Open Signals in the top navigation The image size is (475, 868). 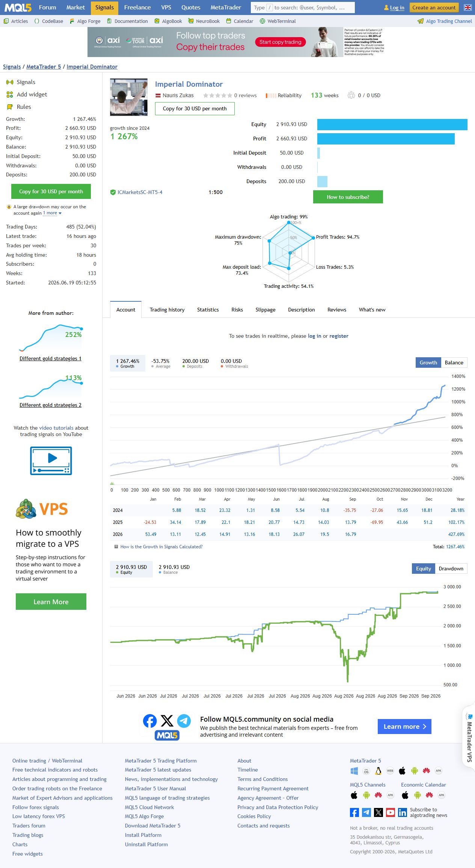tap(104, 8)
